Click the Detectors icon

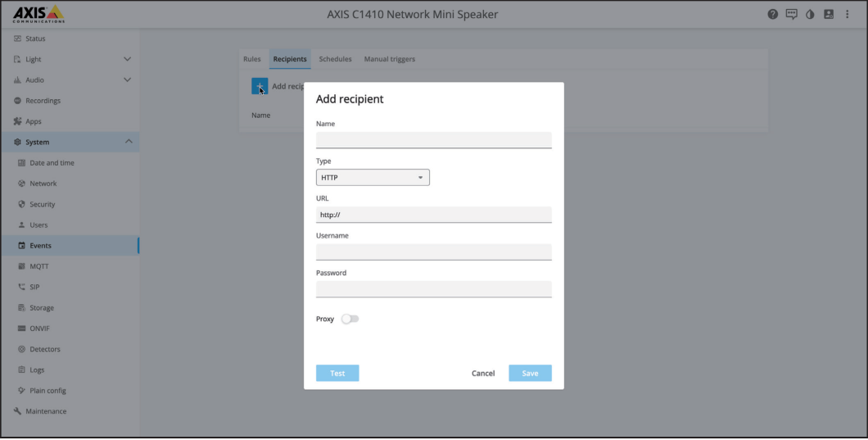pos(21,349)
